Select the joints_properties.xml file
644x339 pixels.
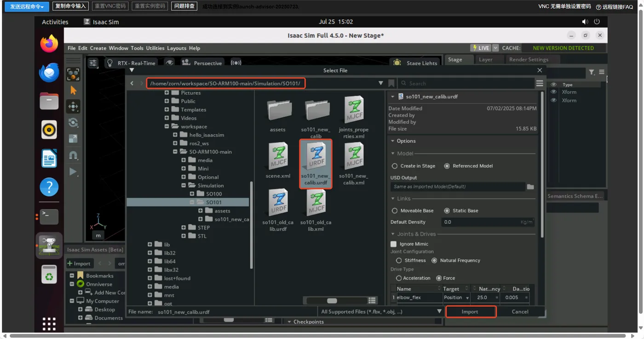point(354,117)
